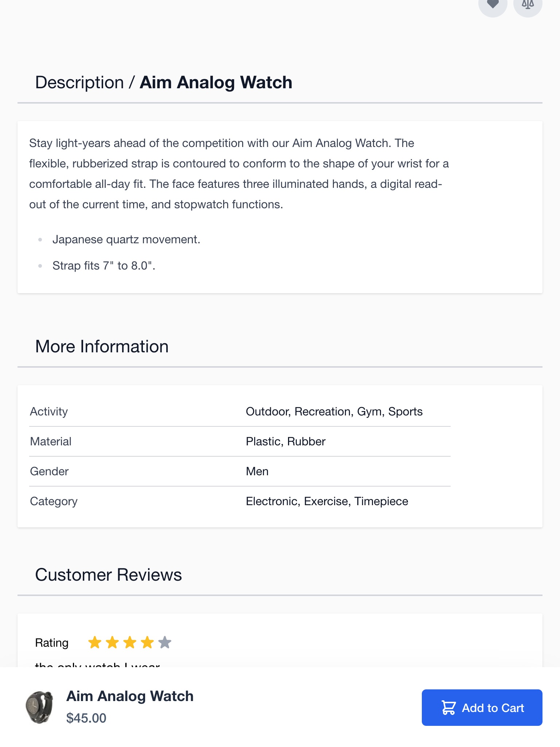560x747 pixels.
Task: Click the fifth gray rating star
Action: click(x=165, y=642)
